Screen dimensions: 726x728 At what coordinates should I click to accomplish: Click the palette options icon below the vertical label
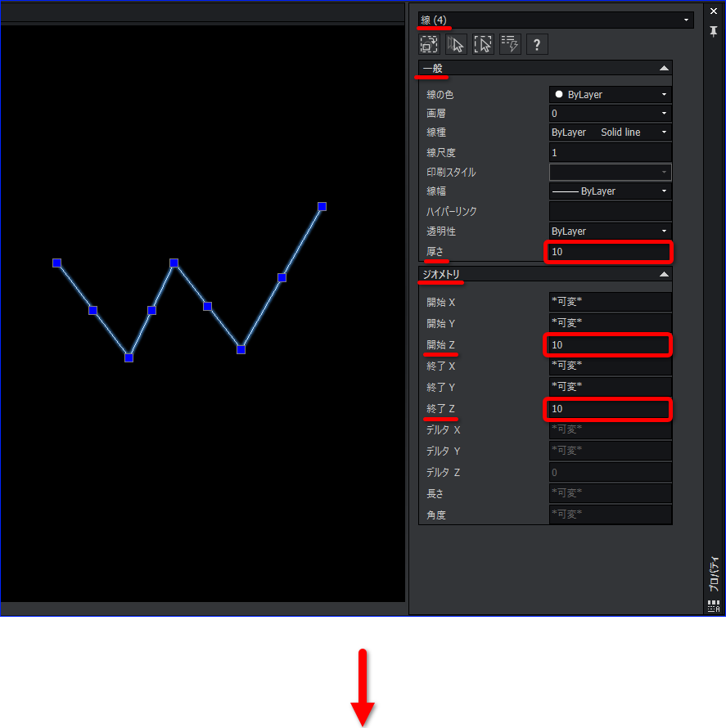(x=714, y=606)
